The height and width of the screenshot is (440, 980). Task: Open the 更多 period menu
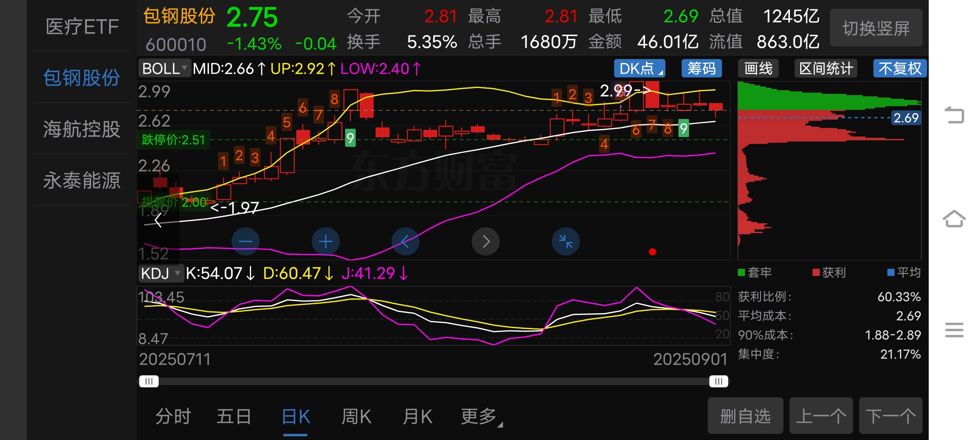coord(482,416)
